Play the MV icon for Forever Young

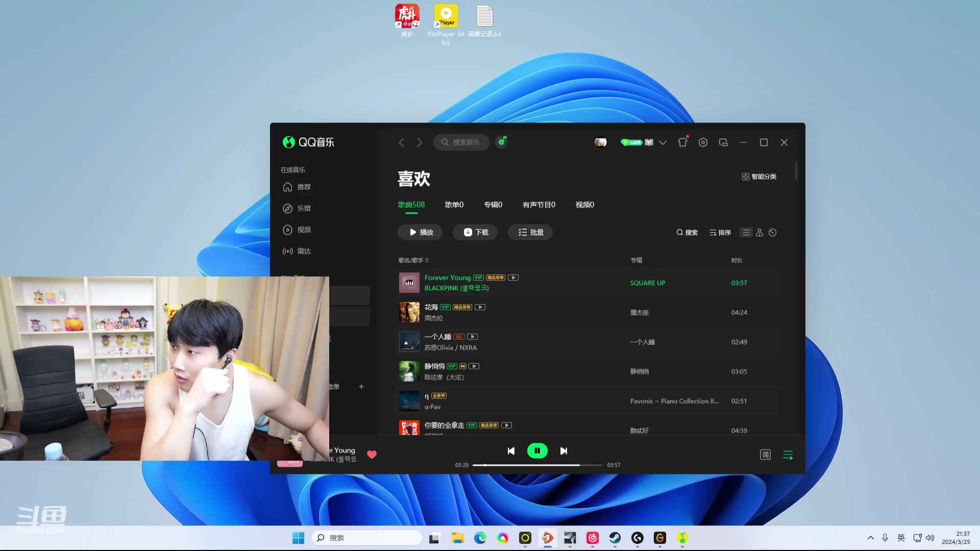[513, 278]
